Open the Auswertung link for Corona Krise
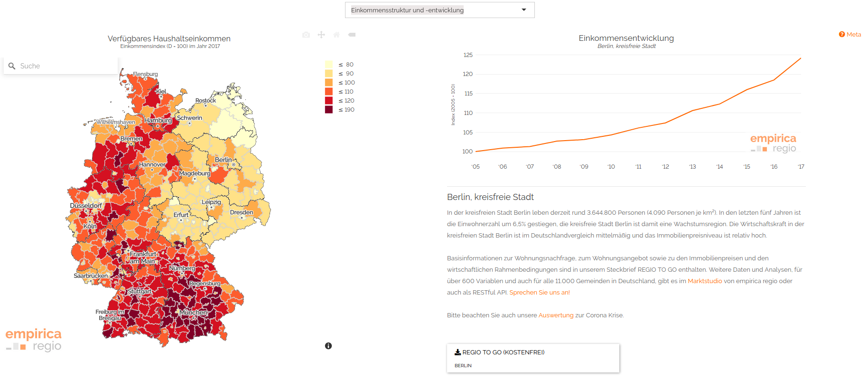Viewport: 868px width, 381px height. point(556,315)
